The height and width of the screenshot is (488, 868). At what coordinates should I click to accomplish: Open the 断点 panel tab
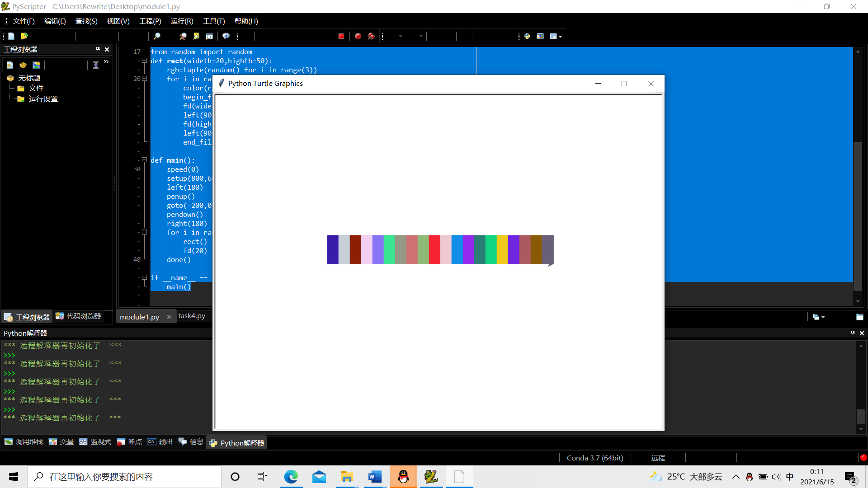130,442
